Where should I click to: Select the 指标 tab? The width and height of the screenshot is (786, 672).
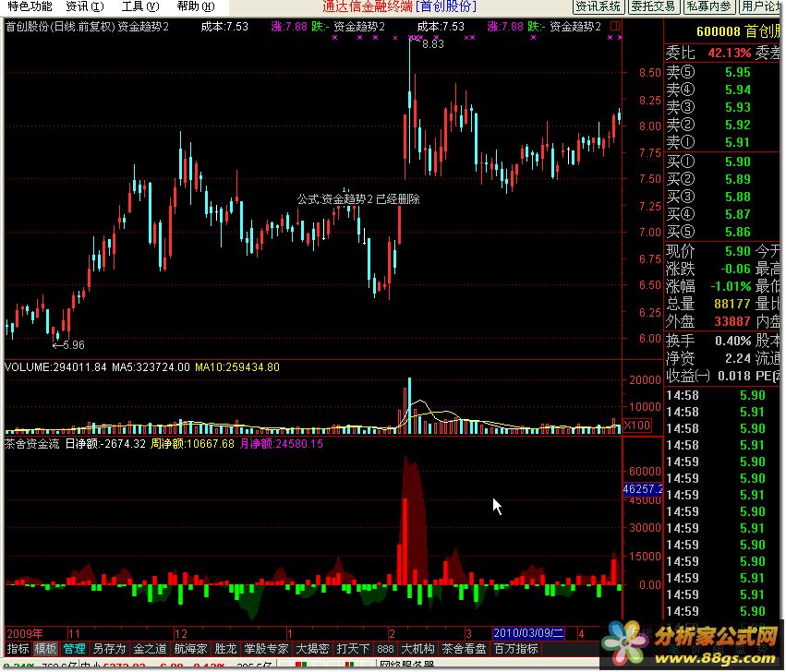(18, 648)
